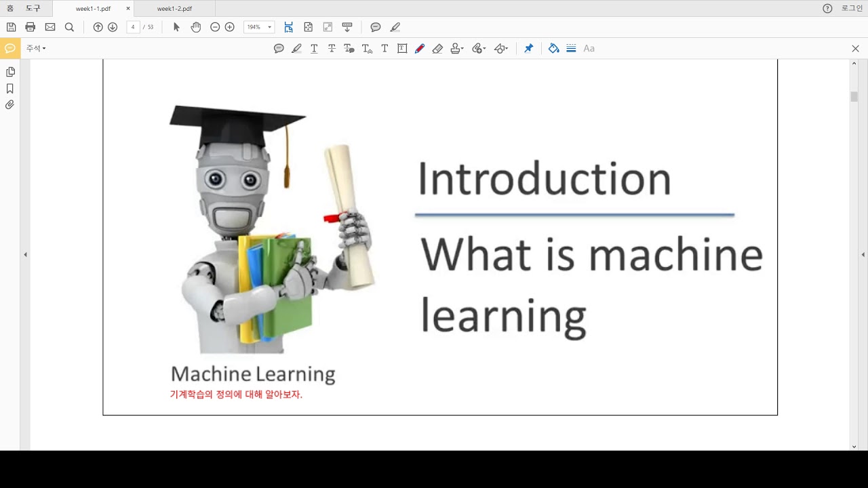Screen dimensions: 868x488
Task: Toggle fit width scrolling mode
Action: tap(289, 27)
